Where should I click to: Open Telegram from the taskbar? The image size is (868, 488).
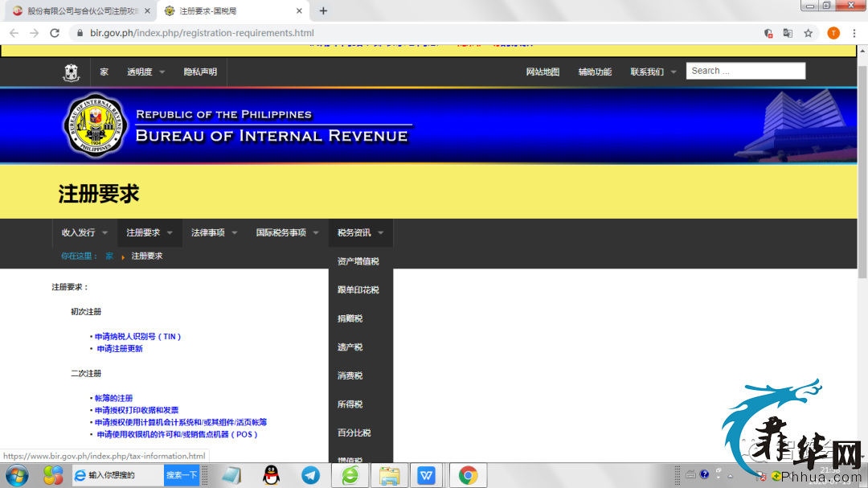[310, 475]
